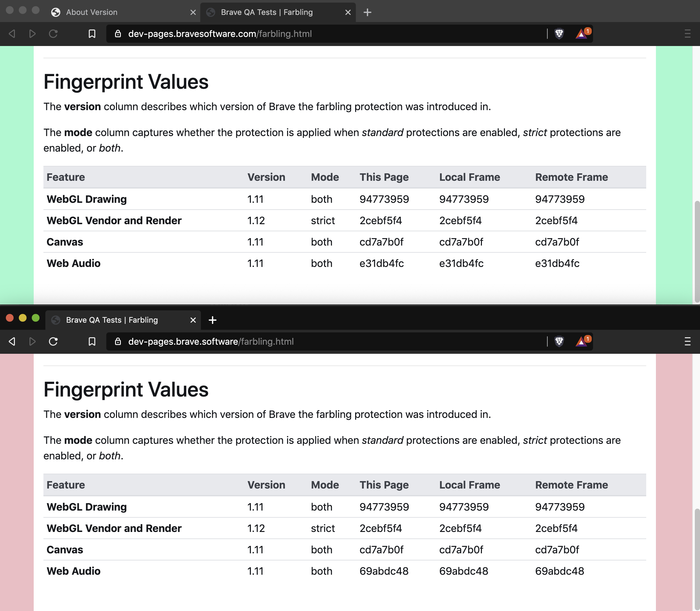Open Brave Shields in top window

559,34
